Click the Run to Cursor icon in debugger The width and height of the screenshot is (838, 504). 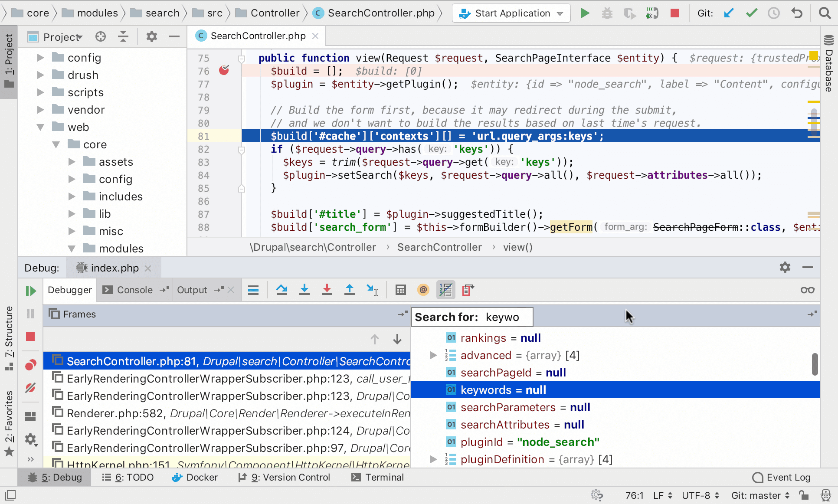coord(372,290)
